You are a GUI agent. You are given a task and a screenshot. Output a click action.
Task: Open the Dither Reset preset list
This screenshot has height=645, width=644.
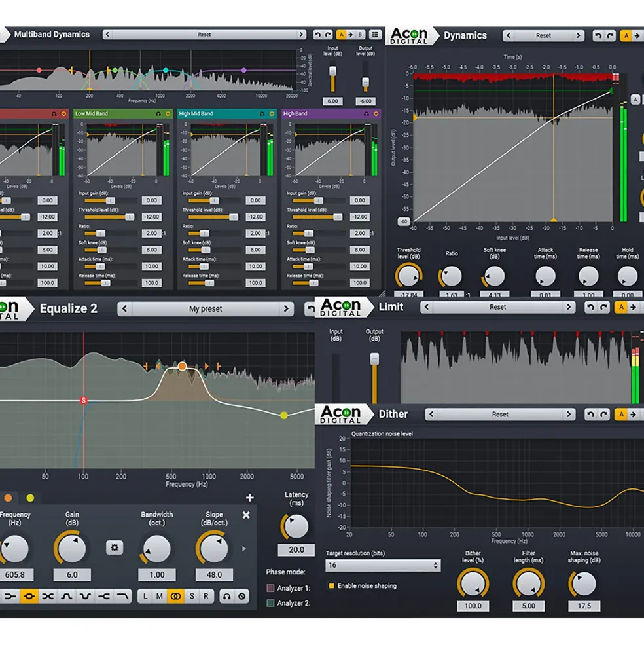(x=500, y=415)
